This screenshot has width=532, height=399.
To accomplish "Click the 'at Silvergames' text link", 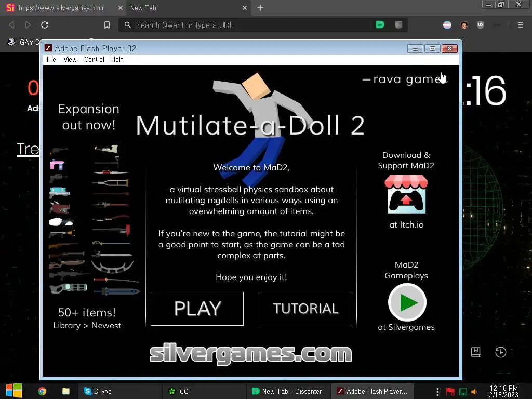I will point(406,327).
